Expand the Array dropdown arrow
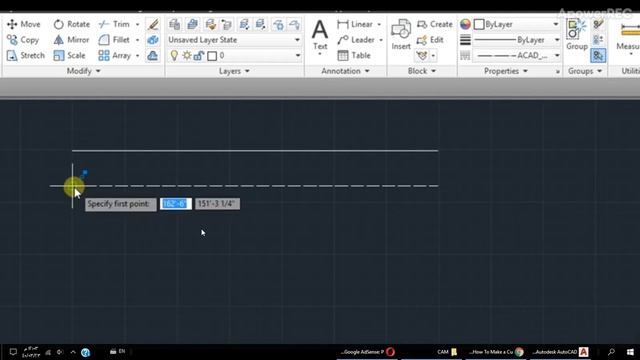The width and height of the screenshot is (640, 360). [x=138, y=56]
